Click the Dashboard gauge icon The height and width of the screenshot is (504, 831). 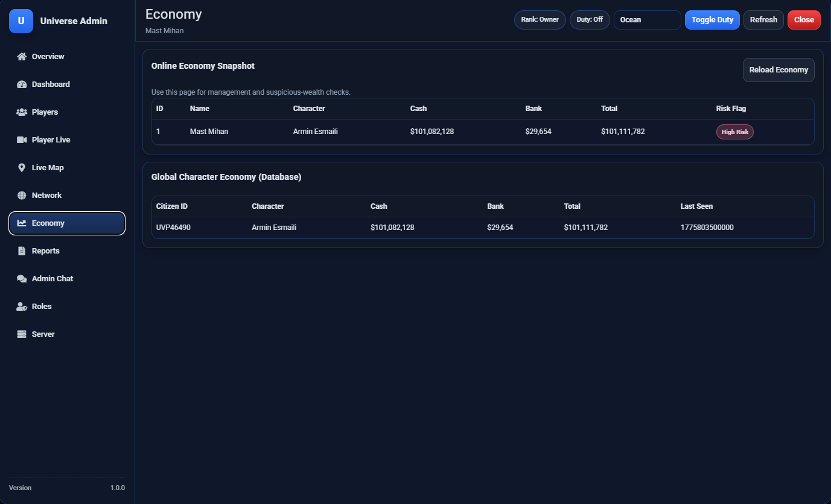tap(22, 85)
